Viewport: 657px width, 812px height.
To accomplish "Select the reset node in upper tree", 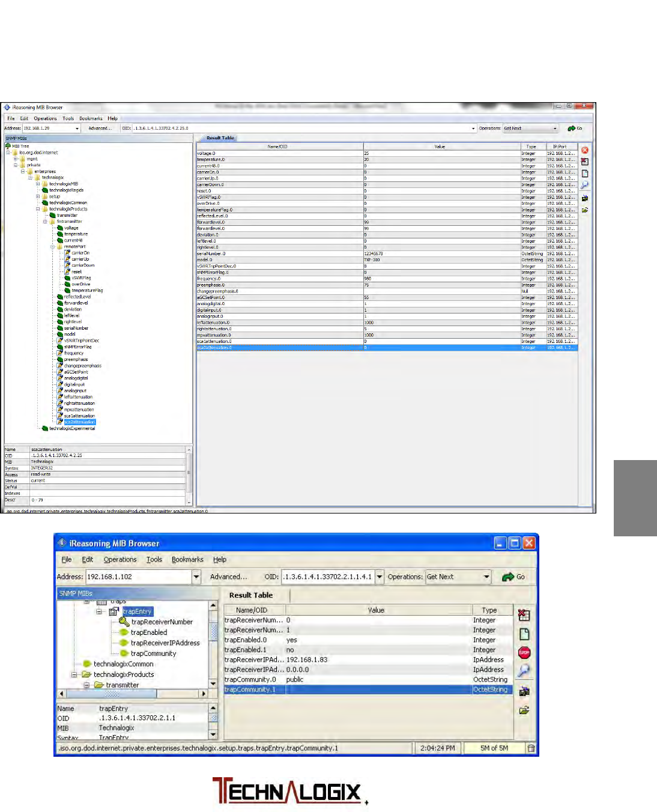I will pos(77,271).
